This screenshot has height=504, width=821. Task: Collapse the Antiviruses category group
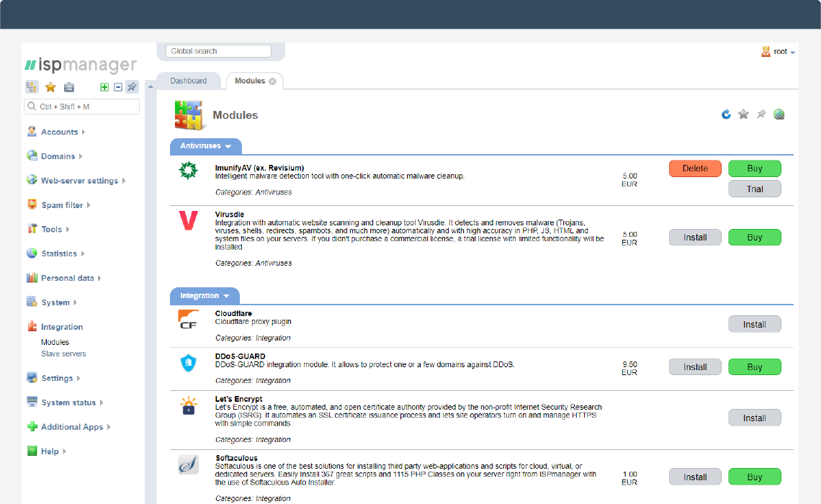click(206, 146)
